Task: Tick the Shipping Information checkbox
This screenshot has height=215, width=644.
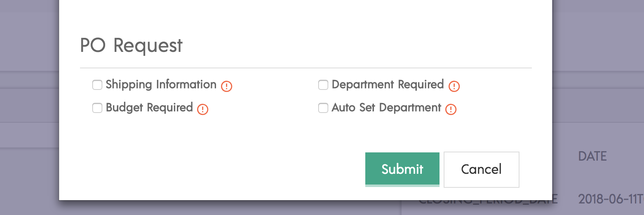Action: pos(97,85)
